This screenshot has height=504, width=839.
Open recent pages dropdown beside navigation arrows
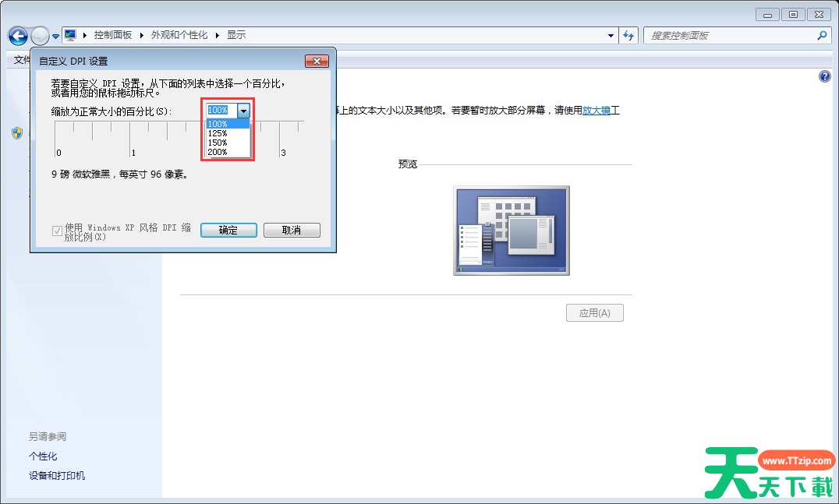click(x=55, y=37)
